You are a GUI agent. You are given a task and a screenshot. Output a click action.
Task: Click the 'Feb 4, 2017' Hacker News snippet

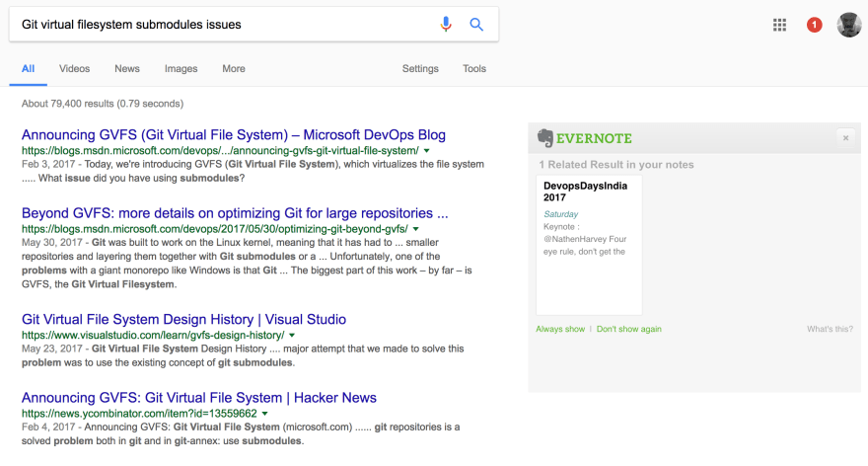click(241, 433)
